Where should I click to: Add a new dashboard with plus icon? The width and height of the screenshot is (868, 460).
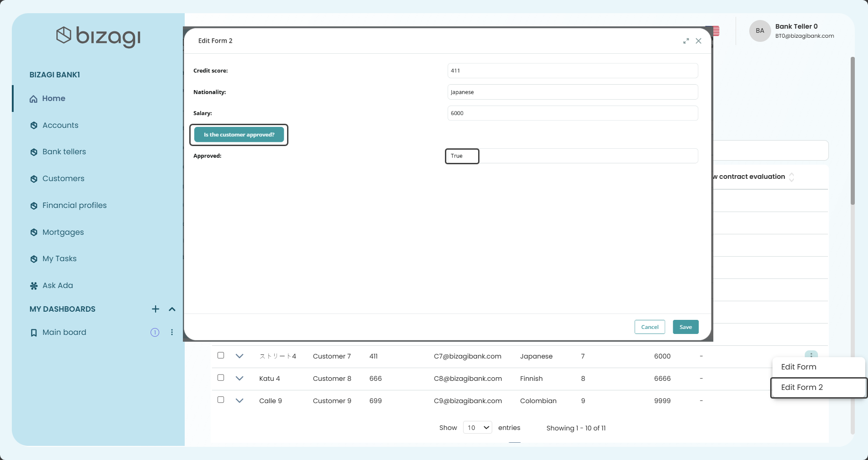(156, 309)
